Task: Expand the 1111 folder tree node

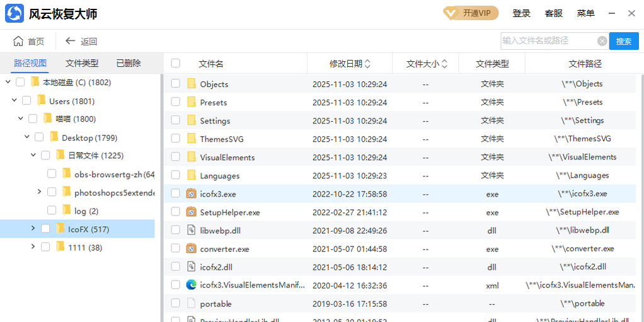Action: (33, 247)
